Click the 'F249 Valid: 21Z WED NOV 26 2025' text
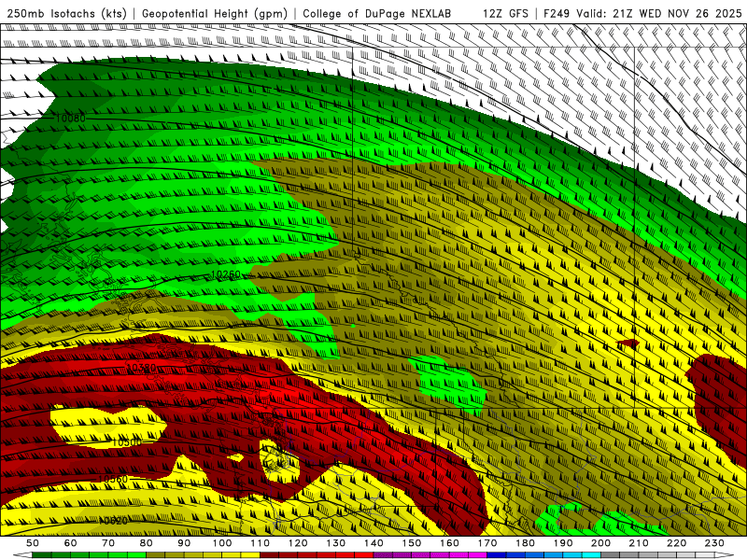This screenshot has width=747, height=560. (643, 13)
